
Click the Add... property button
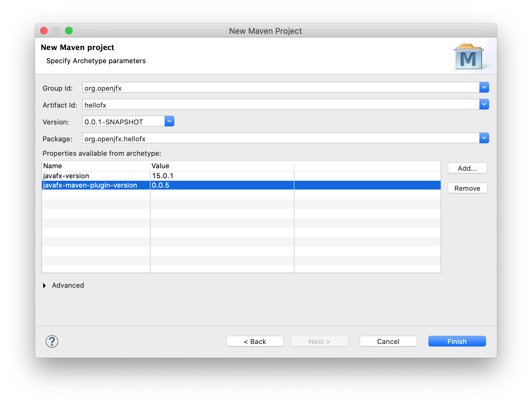tap(467, 168)
